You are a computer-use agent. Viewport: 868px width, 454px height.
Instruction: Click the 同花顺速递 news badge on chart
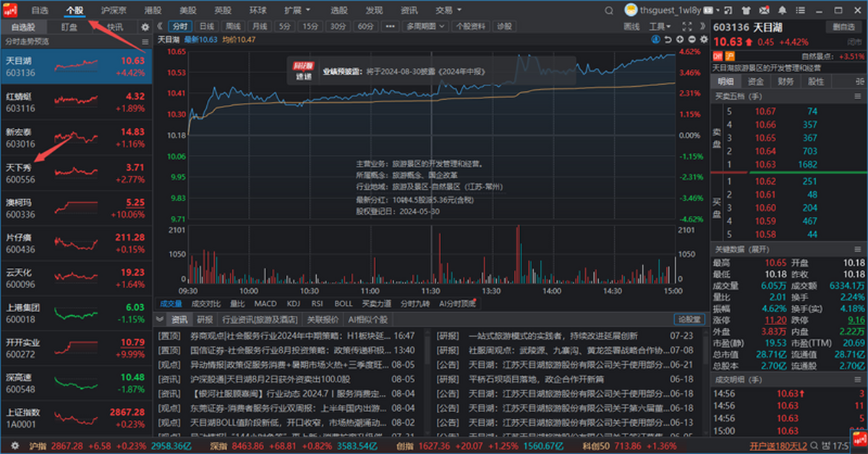[x=303, y=71]
